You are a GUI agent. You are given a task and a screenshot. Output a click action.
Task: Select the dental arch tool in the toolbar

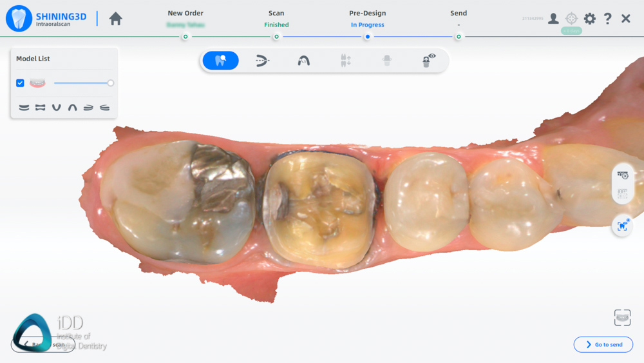[x=303, y=61]
